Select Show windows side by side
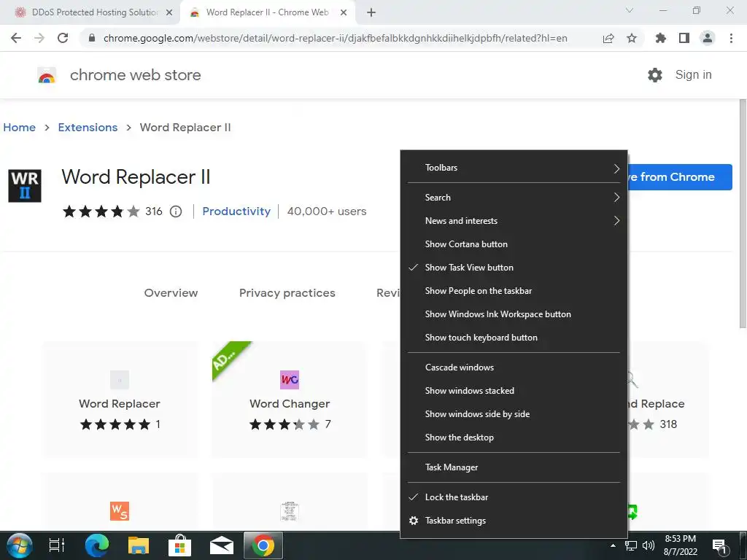 coord(514,414)
